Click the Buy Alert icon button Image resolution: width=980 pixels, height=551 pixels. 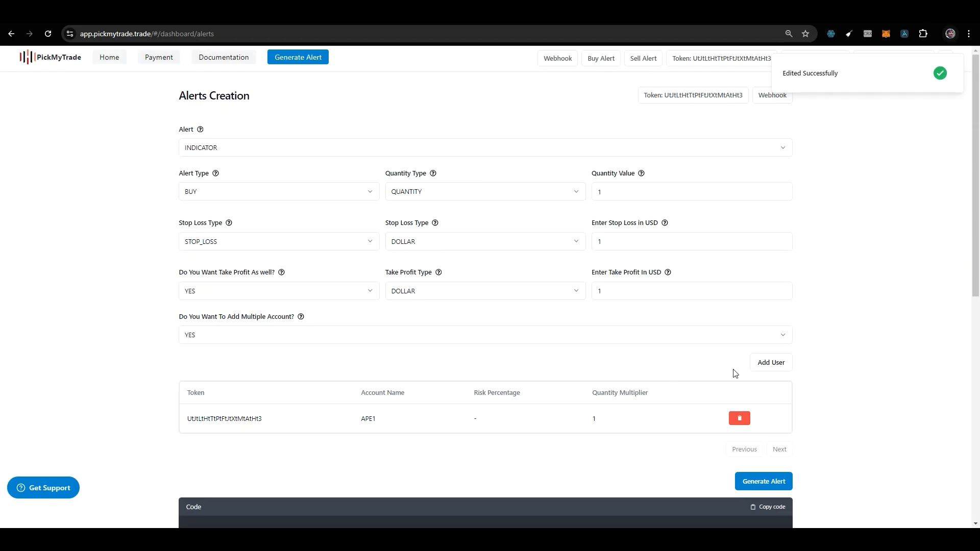pos(600,58)
